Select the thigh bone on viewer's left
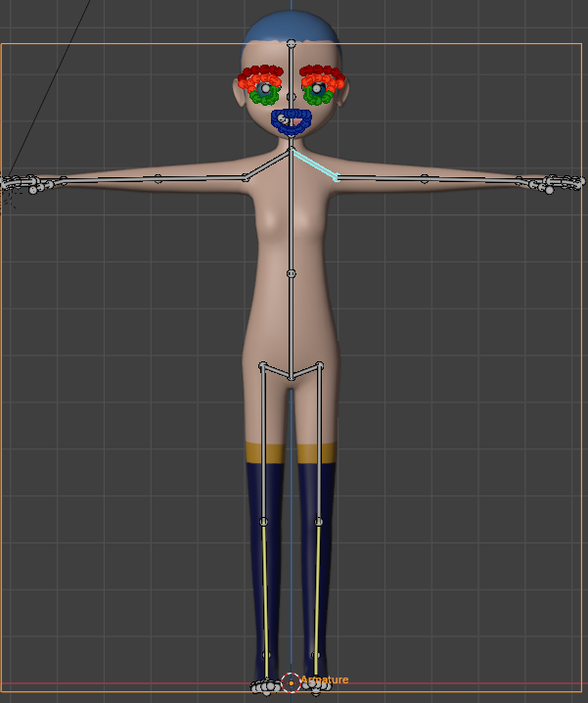Image resolution: width=588 pixels, height=703 pixels. (x=263, y=444)
